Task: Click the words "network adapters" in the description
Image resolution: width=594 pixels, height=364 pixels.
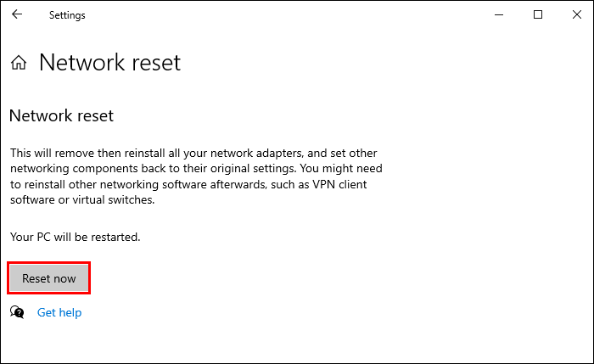Action: click(x=261, y=153)
